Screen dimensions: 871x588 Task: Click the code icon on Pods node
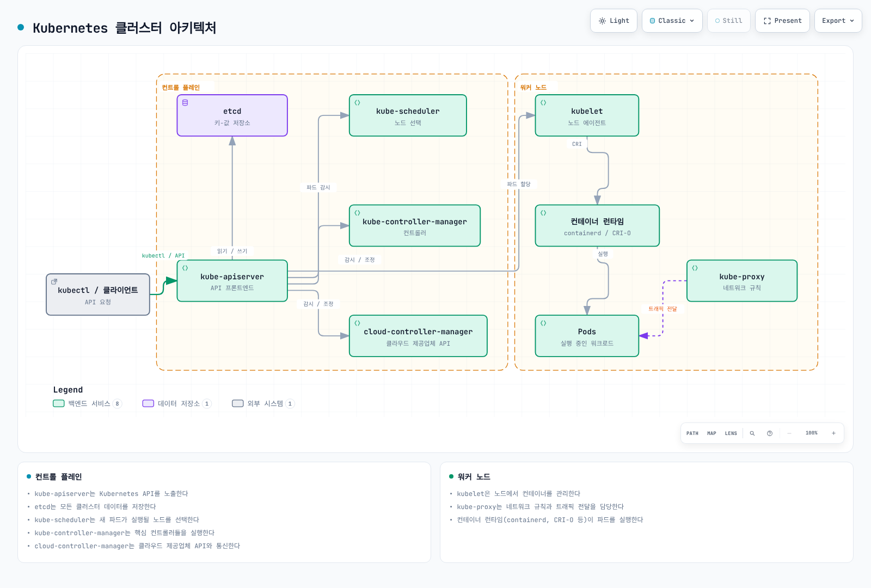pyautogui.click(x=543, y=323)
